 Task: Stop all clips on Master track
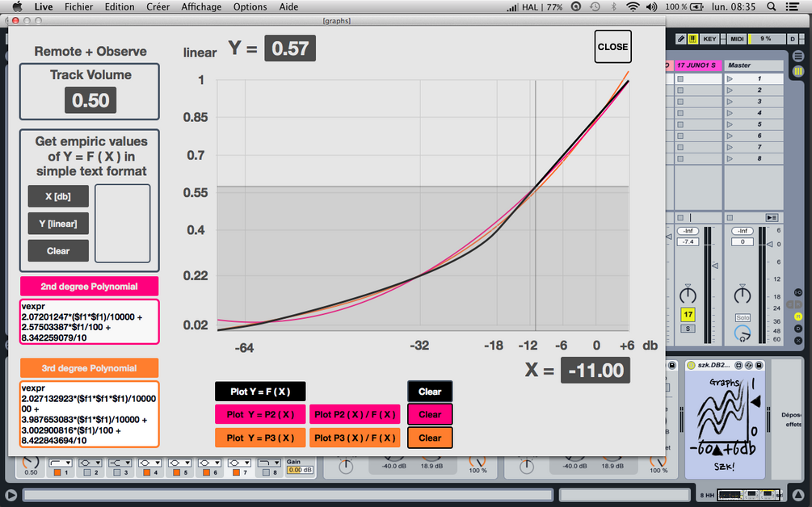pyautogui.click(x=730, y=218)
